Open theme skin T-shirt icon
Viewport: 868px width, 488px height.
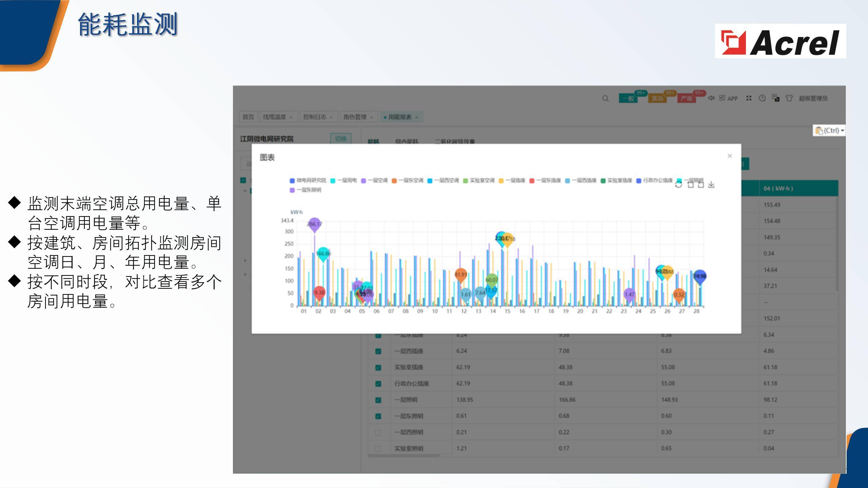tap(789, 98)
